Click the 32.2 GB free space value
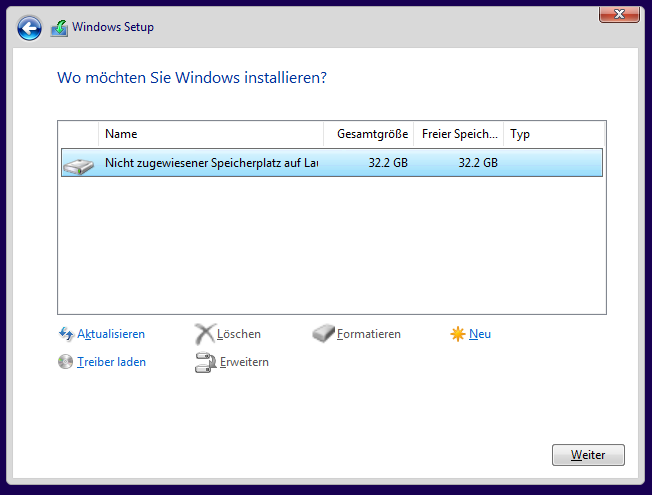Screen dimensions: 652x495 point(478,163)
